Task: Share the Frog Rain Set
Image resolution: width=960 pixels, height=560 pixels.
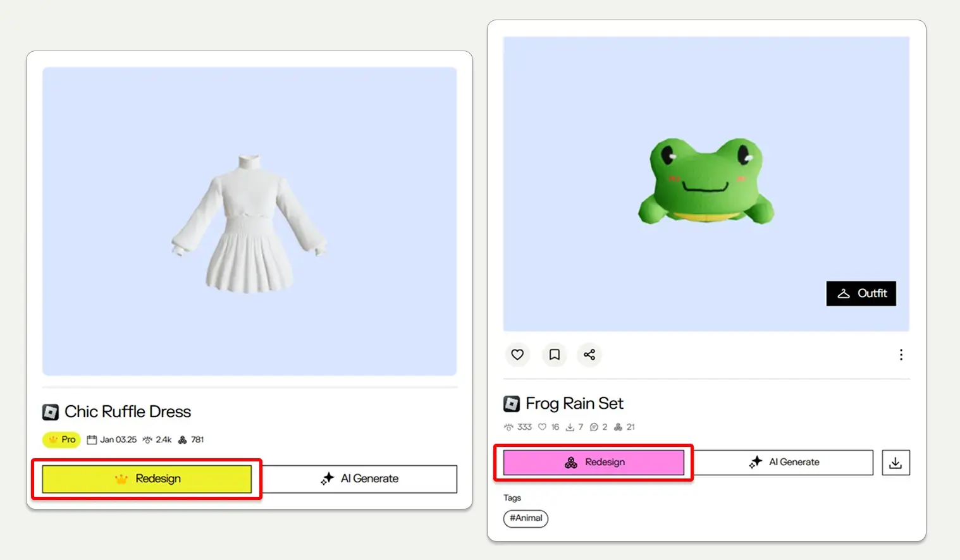Action: [x=589, y=355]
